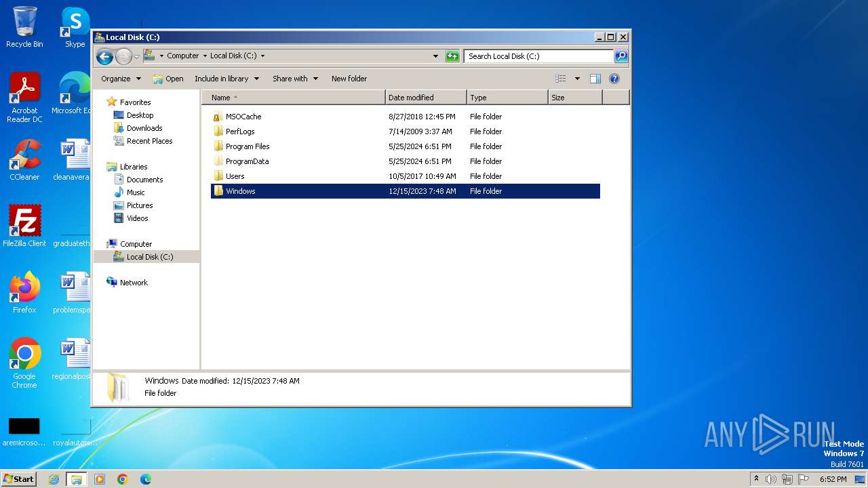
Task: Select Downloads in the Favorites list
Action: tap(144, 128)
